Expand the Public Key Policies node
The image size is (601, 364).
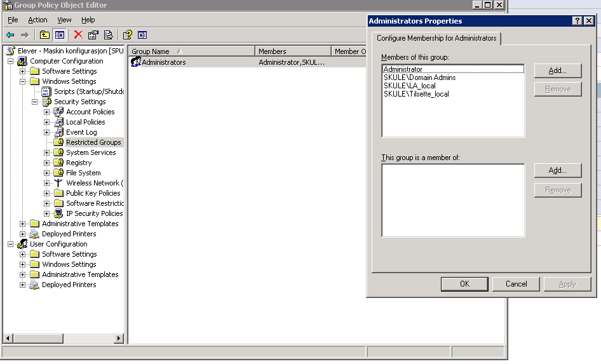pos(46,194)
